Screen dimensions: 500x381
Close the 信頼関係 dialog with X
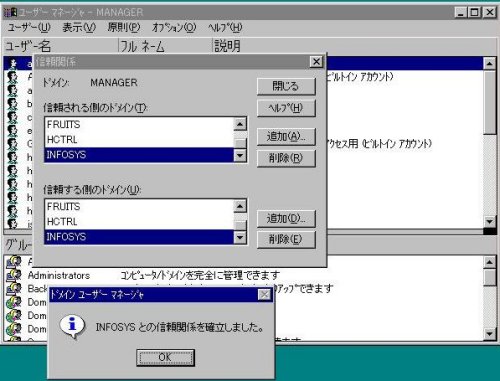[x=316, y=62]
